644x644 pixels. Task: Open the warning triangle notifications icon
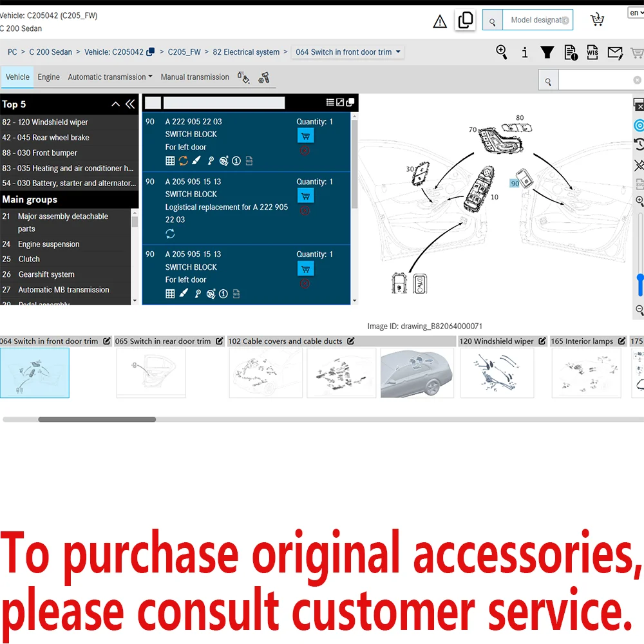(440, 21)
